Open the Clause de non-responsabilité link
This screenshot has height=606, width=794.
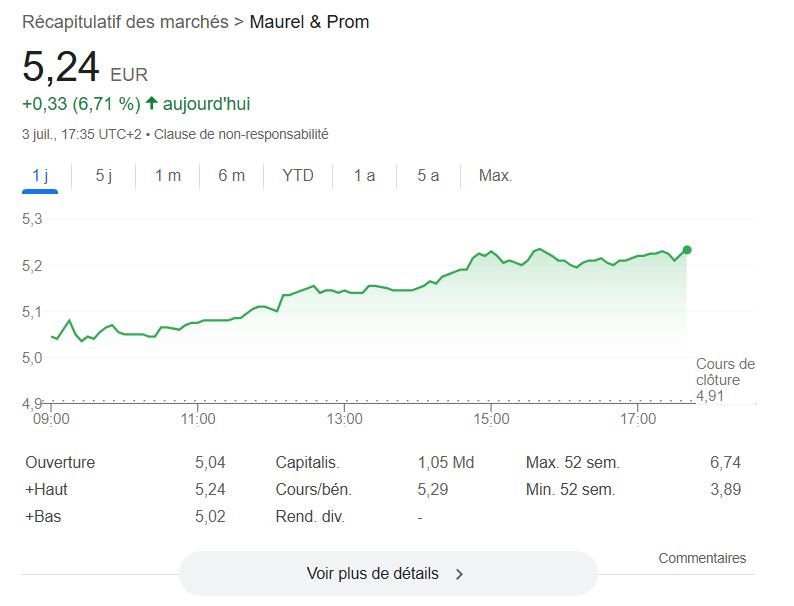(242, 134)
